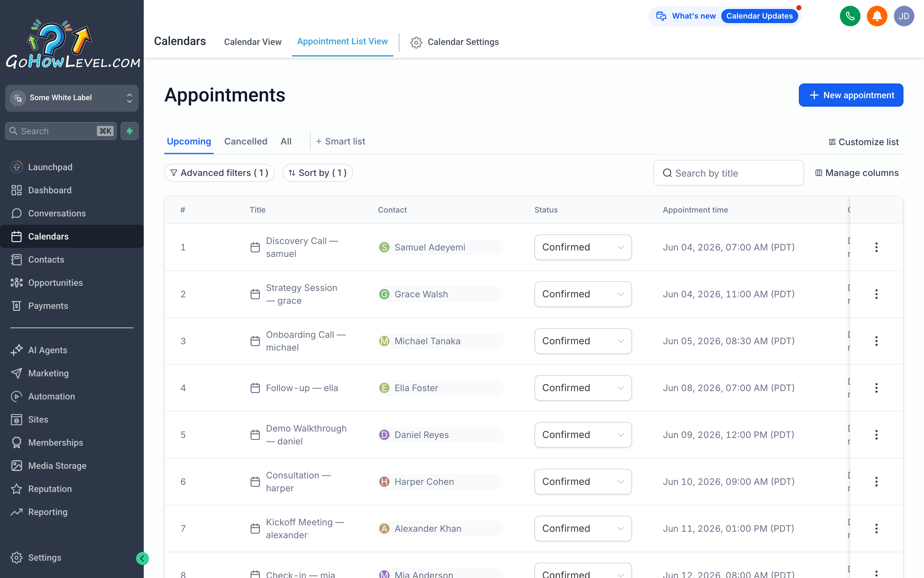Screen dimensions: 924x578
Task: Open Memberships in the sidebar
Action: tap(72, 443)
